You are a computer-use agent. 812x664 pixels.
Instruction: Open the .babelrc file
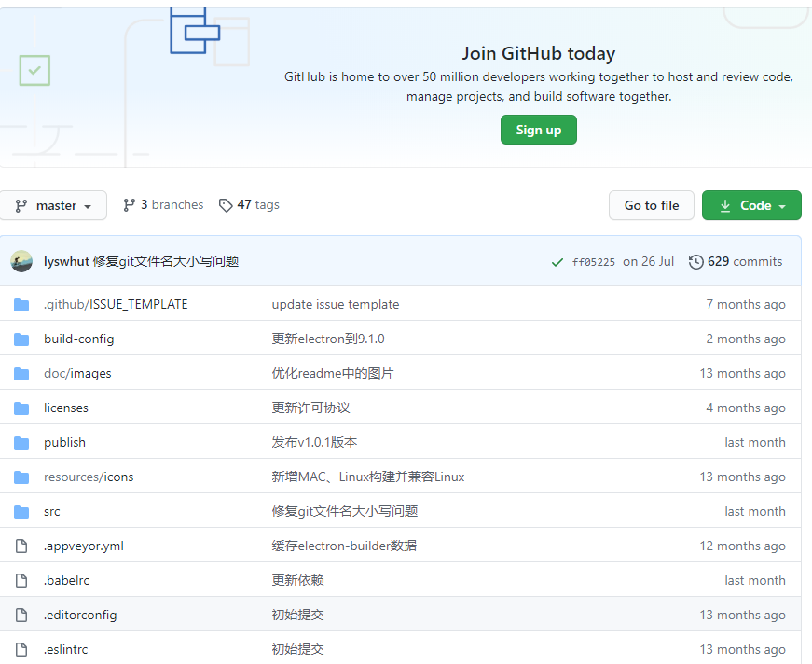pos(66,580)
